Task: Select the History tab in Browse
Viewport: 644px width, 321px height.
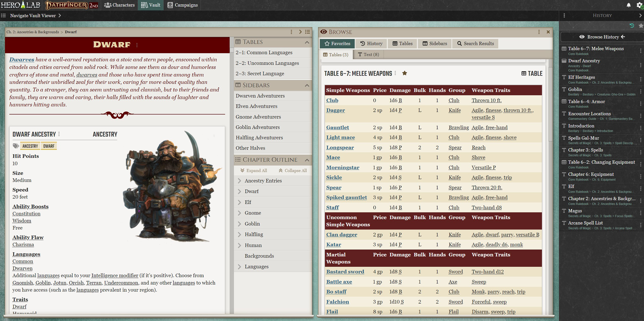Action: pyautogui.click(x=371, y=44)
